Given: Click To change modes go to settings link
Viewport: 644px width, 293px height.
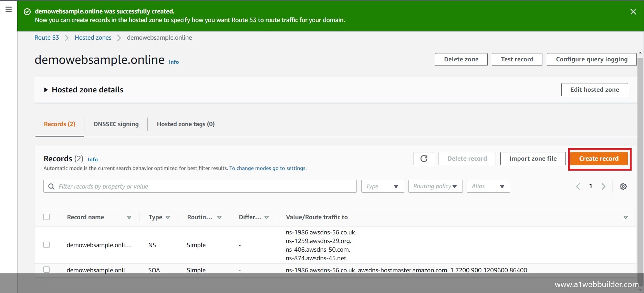Looking at the screenshot, I should coord(268,168).
